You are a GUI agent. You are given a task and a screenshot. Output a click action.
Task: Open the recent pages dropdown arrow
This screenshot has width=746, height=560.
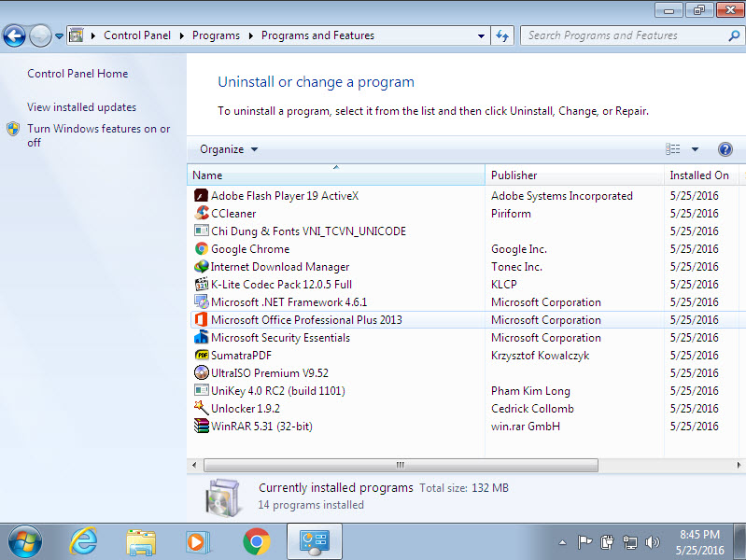[59, 35]
